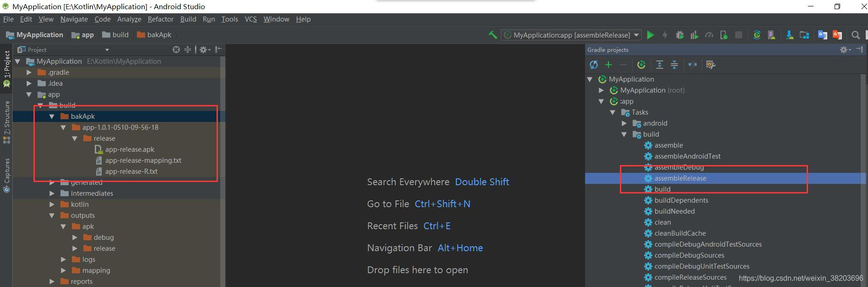Collapse the bakApk folder arrow

pos(52,116)
